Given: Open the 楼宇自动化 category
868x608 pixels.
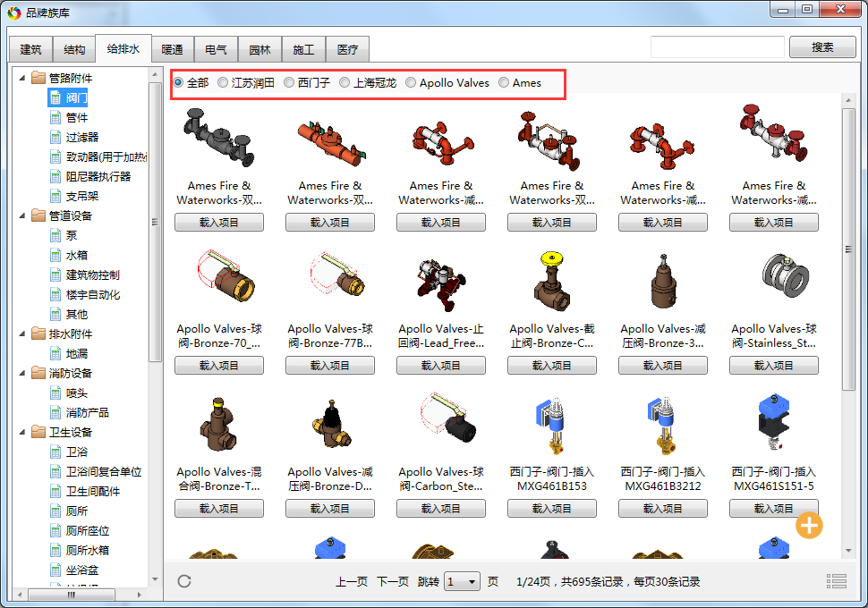Looking at the screenshot, I should pyautogui.click(x=93, y=294).
